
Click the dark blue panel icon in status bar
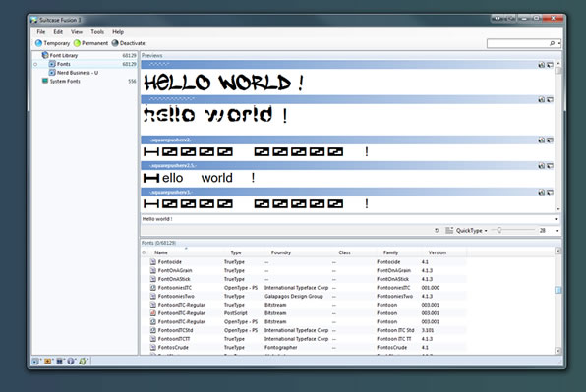click(59, 361)
